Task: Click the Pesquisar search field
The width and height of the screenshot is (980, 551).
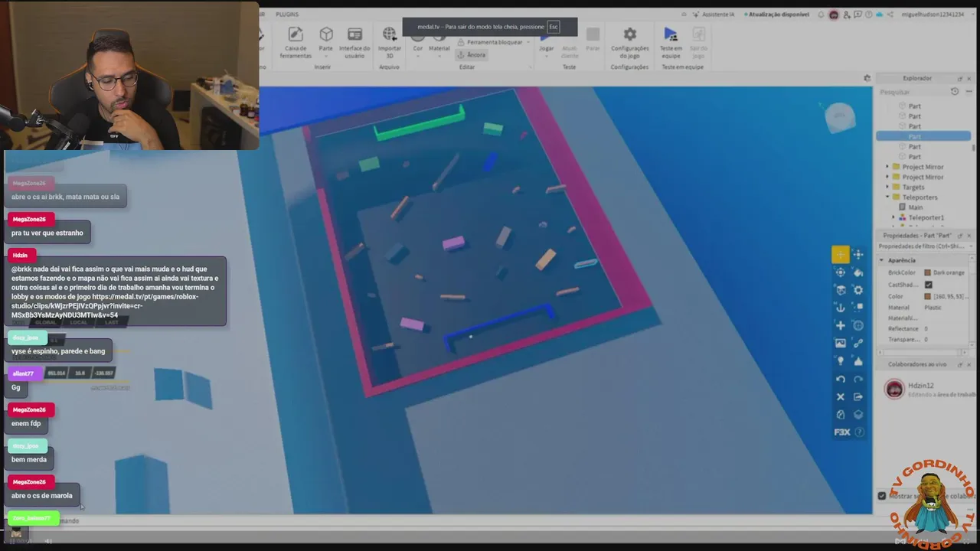Action: (913, 92)
